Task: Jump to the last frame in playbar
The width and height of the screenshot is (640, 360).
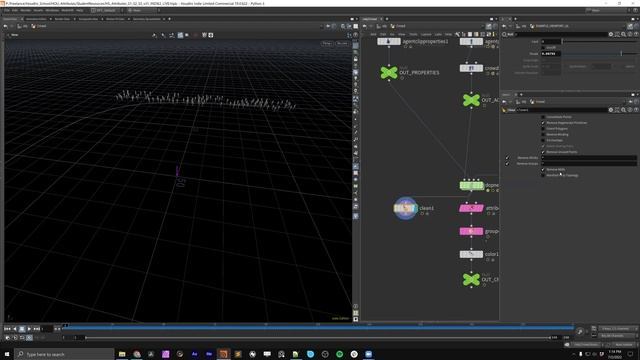Action: [x=36, y=329]
